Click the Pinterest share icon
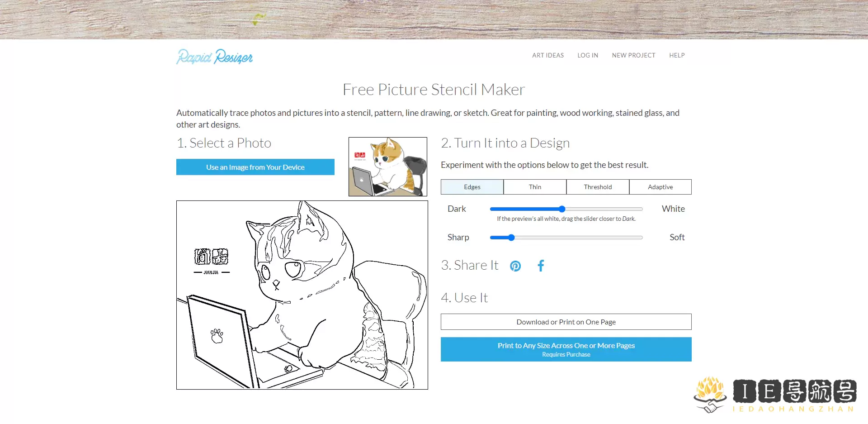Image resolution: width=868 pixels, height=424 pixels. point(515,266)
